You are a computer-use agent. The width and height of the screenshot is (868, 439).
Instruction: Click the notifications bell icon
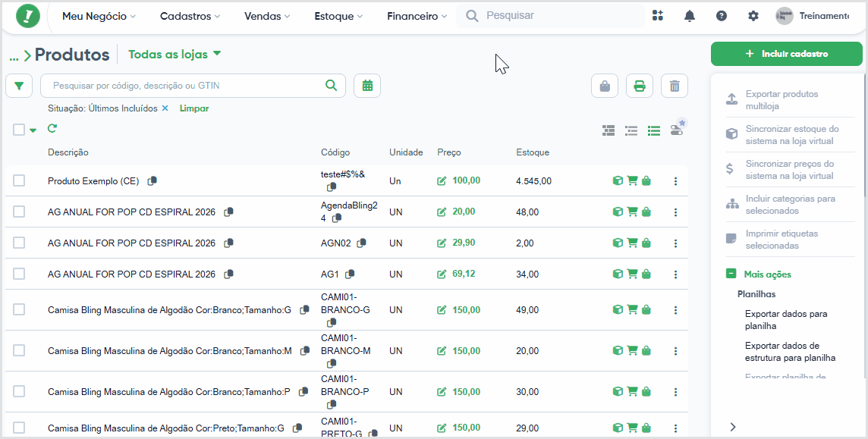pos(689,16)
